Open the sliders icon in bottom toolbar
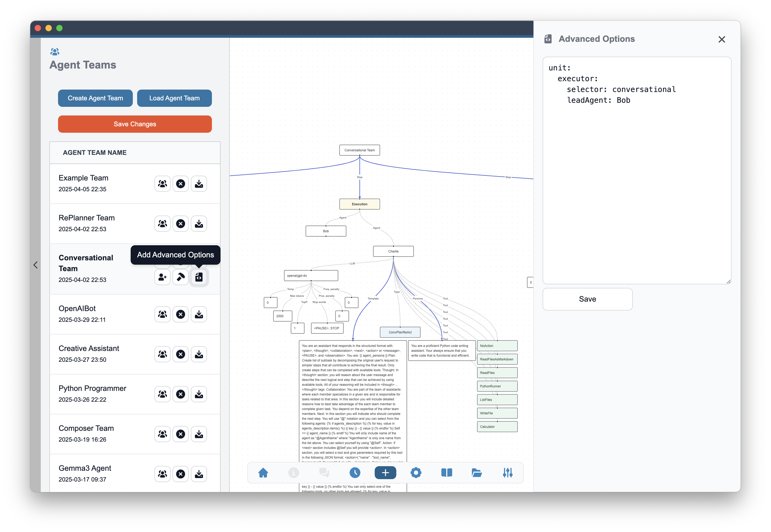Viewport: 771px width, 532px height. [x=508, y=473]
